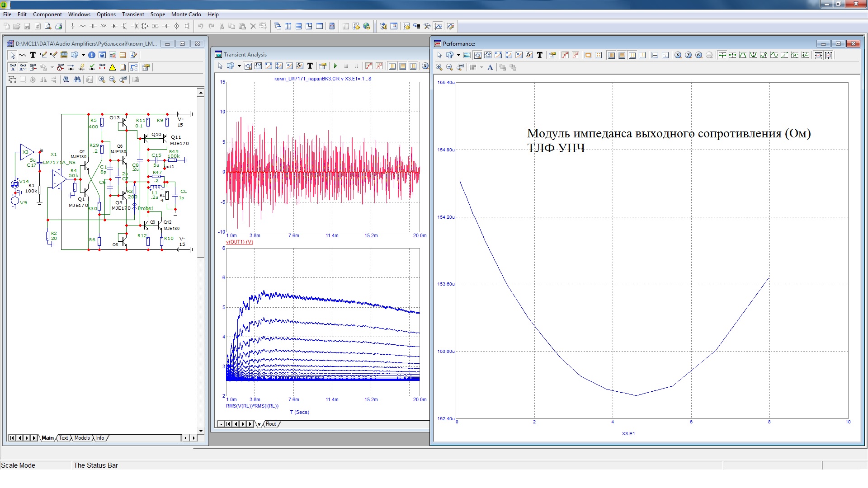Toggle scale mode in Transient Analysis toolbar
The height and width of the screenshot is (488, 868).
[248, 66]
